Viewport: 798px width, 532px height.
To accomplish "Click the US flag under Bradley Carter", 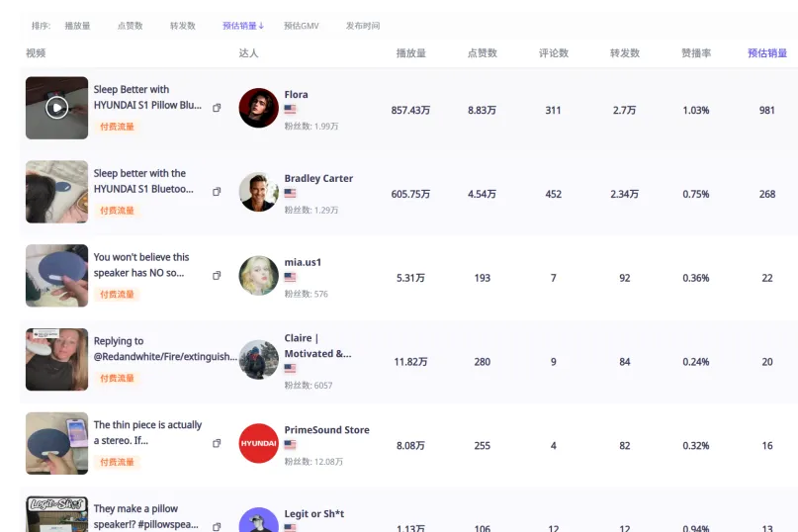I will coord(290,193).
